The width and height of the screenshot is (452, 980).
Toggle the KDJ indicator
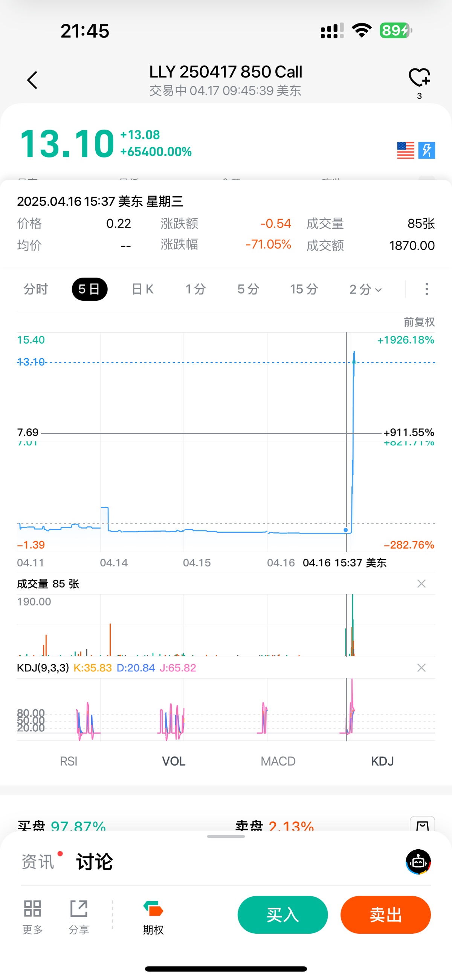coord(382,761)
